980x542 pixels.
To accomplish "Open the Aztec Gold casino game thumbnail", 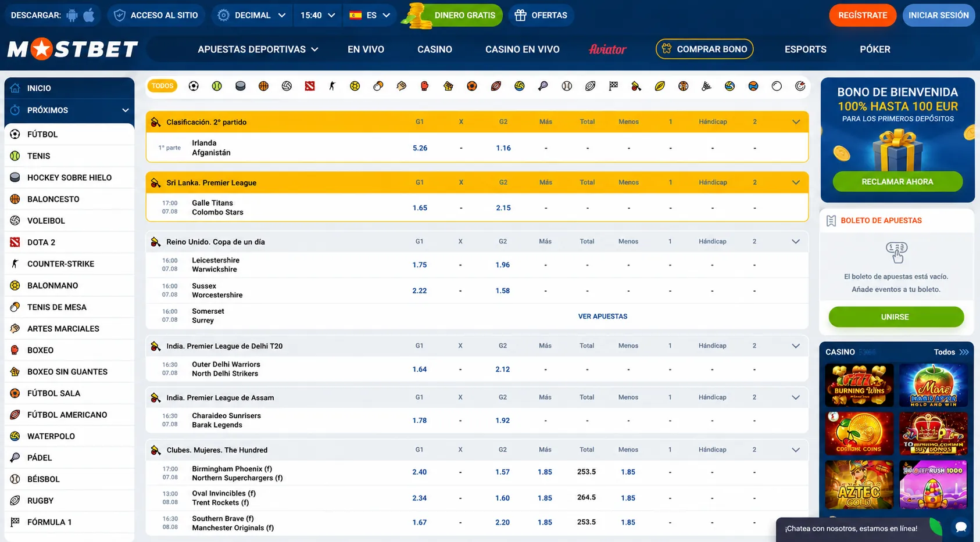I will coord(859,484).
